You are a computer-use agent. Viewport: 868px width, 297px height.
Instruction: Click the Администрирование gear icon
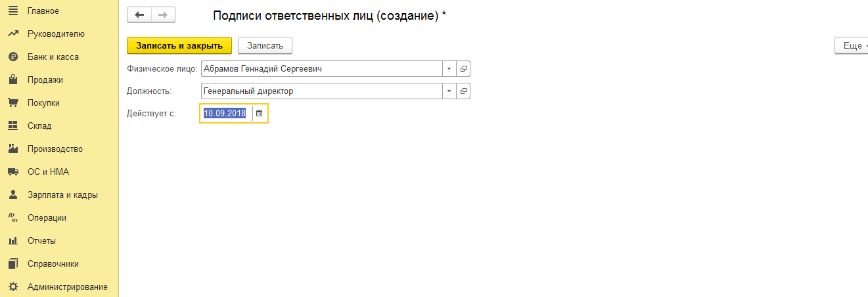12,287
